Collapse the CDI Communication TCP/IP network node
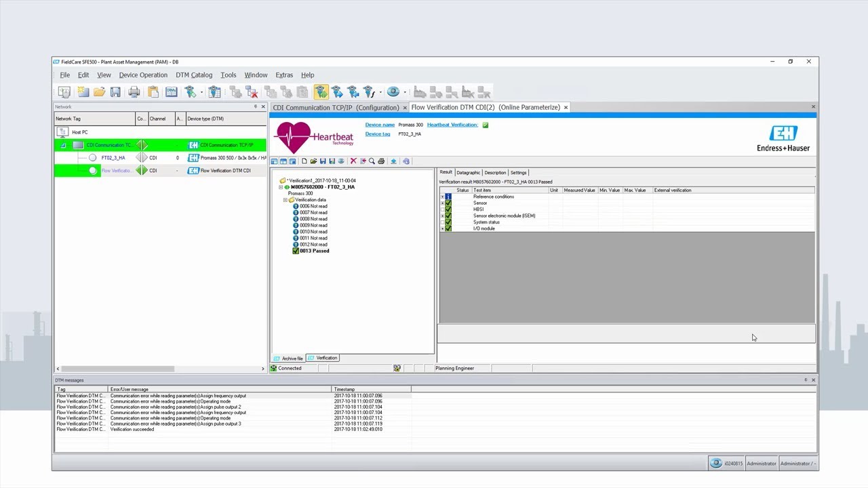 coord(63,145)
